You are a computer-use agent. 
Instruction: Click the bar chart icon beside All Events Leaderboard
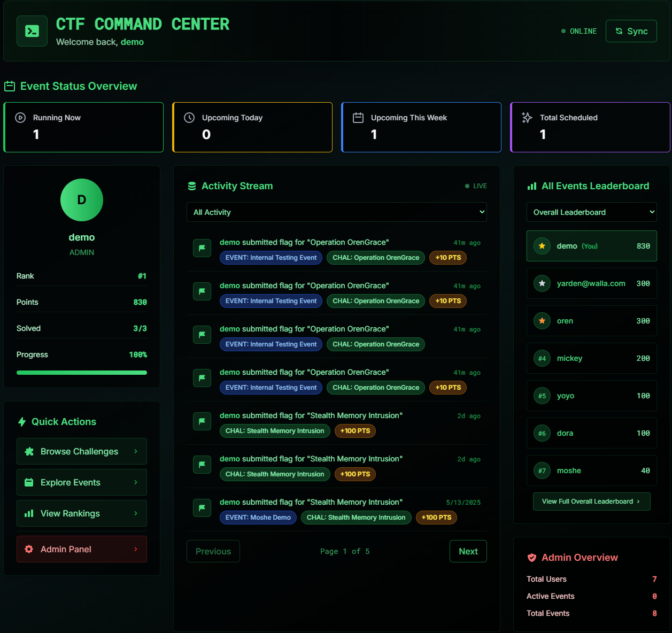[x=532, y=186]
